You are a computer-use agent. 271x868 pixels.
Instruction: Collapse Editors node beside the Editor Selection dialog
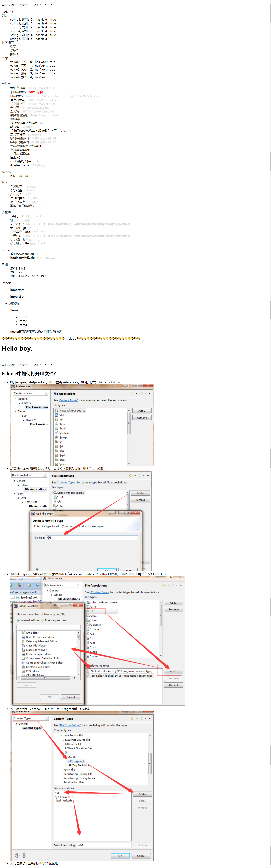51,595
